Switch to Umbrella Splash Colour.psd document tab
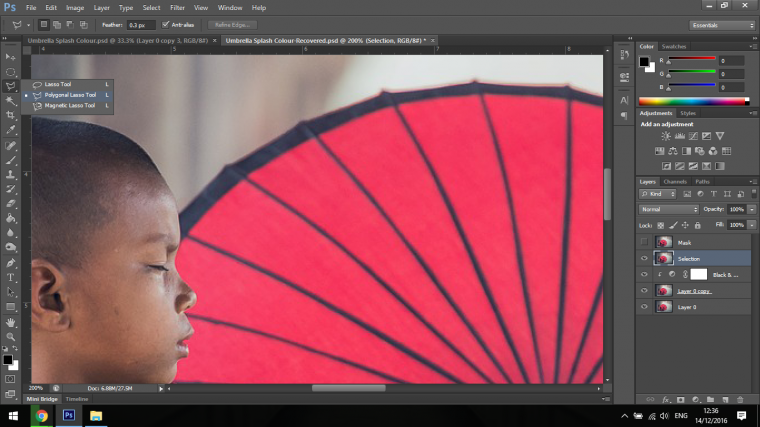760x427 pixels. click(x=118, y=41)
